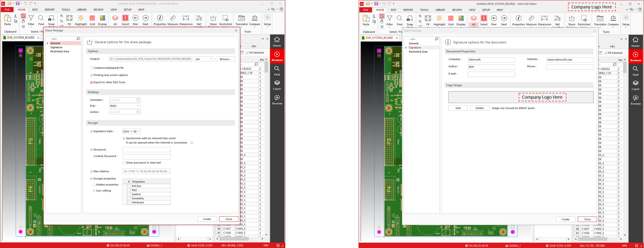Viewport: 644px width, 248px height.
Task: Click Create button in right dialog
Action: point(565,219)
